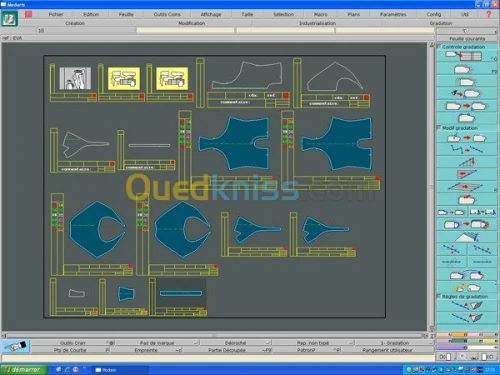The height and width of the screenshot is (375, 500).
Task: Select second Règles de gradation rule tool
Action: tap(466, 317)
